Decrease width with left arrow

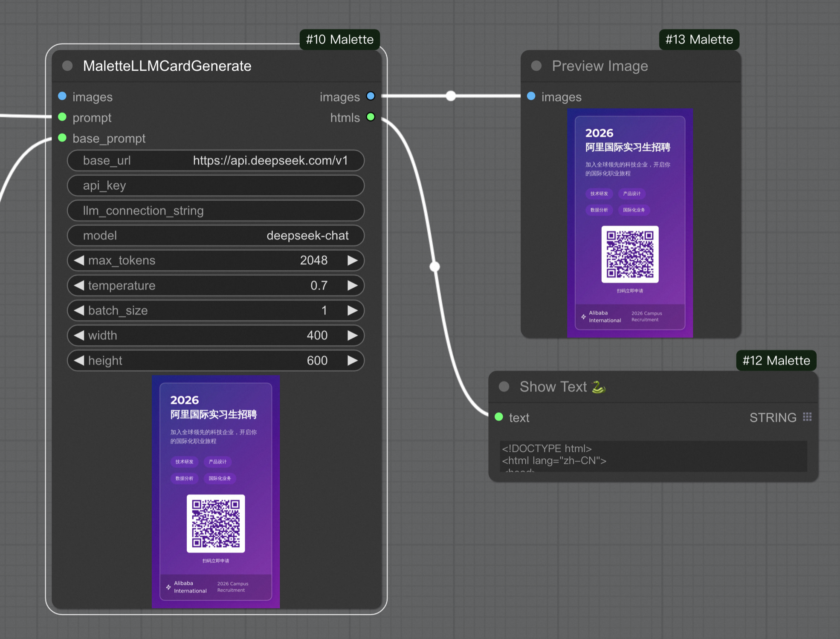pos(79,335)
